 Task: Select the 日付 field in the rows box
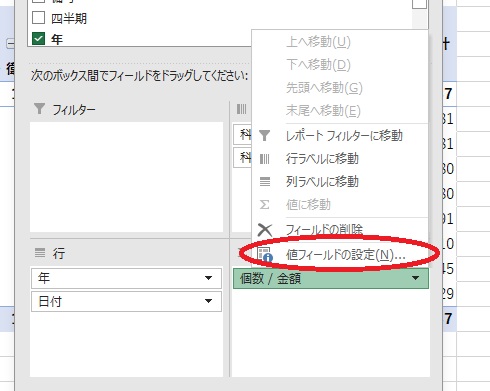tap(126, 301)
